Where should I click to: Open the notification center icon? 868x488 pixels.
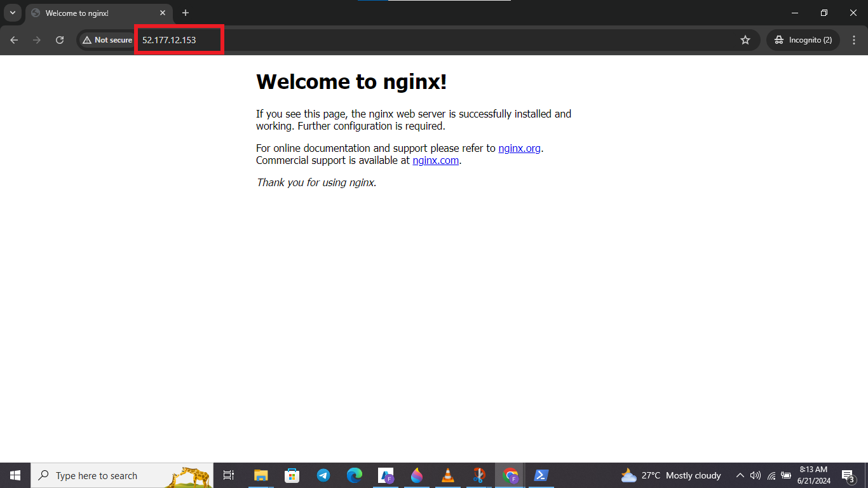pos(848,475)
